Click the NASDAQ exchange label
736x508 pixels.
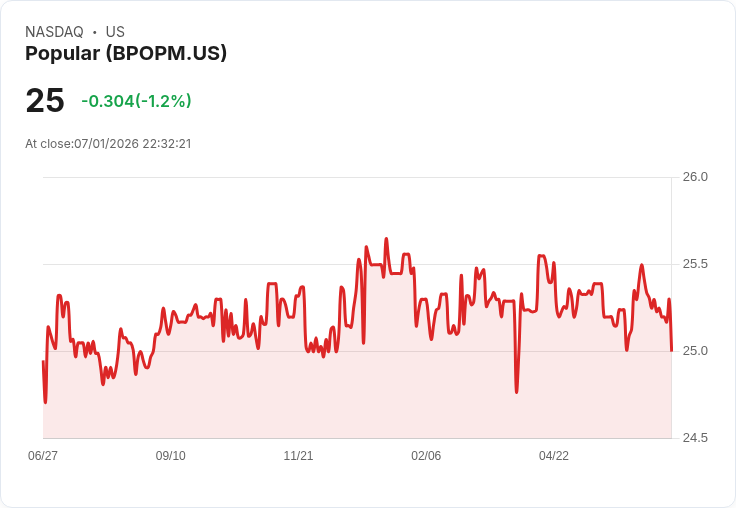click(x=54, y=32)
